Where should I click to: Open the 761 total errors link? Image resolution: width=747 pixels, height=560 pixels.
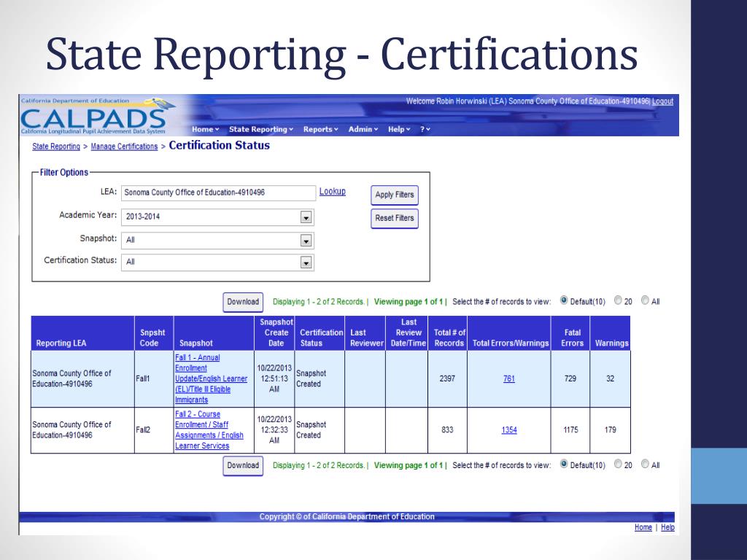[x=508, y=378]
